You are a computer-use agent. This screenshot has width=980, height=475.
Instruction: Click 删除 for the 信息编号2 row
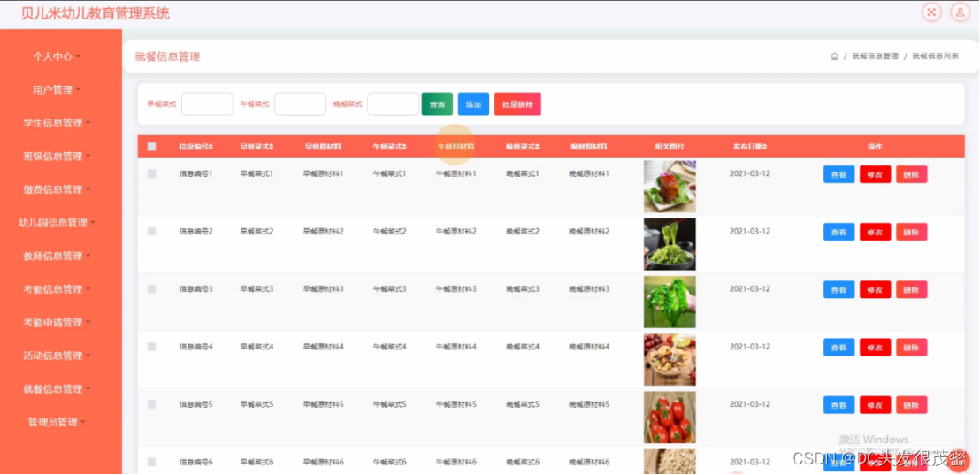[x=912, y=232]
